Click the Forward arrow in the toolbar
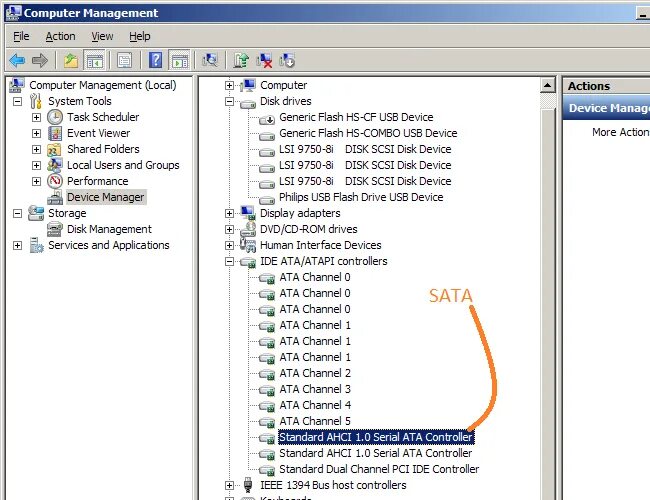The image size is (650, 500). [x=40, y=61]
